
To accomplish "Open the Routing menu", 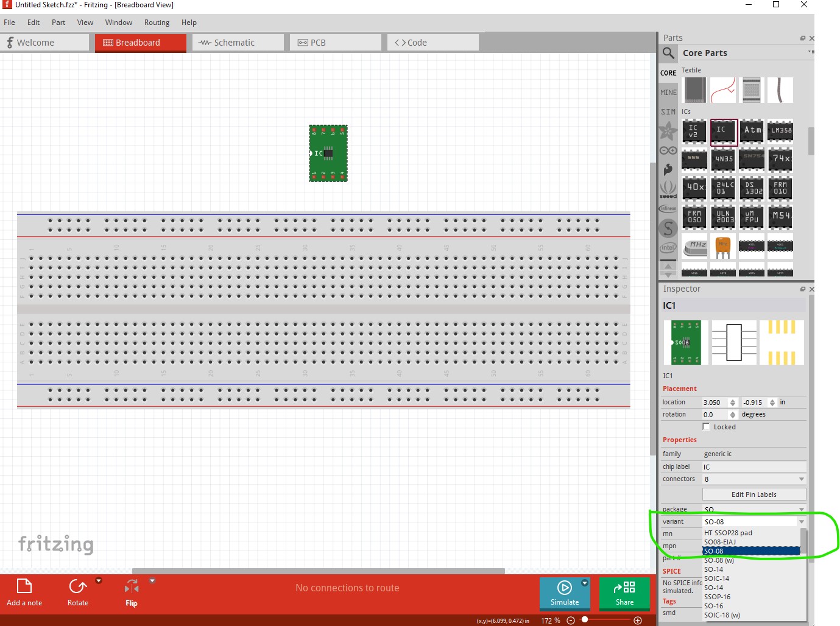I will pyautogui.click(x=157, y=23).
